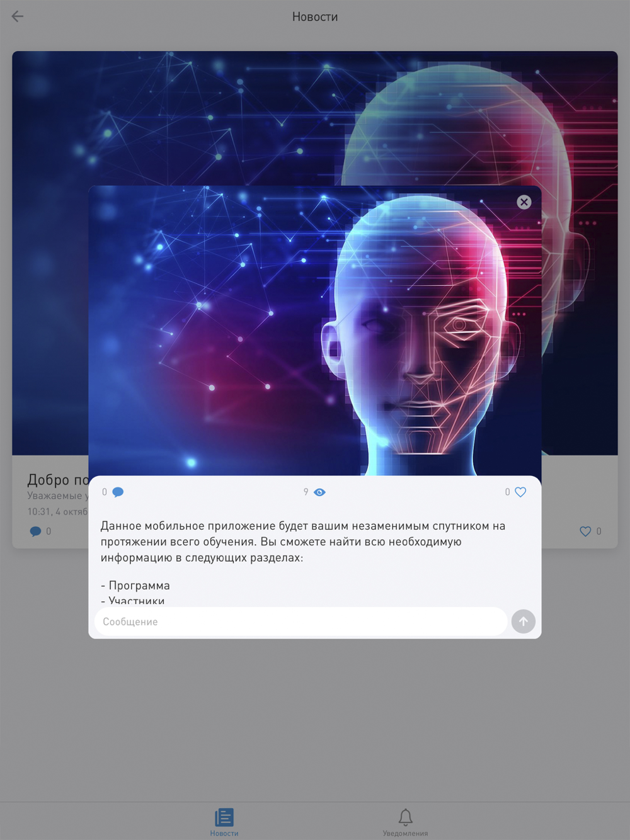Click the 'Добро по' card title

(58, 480)
